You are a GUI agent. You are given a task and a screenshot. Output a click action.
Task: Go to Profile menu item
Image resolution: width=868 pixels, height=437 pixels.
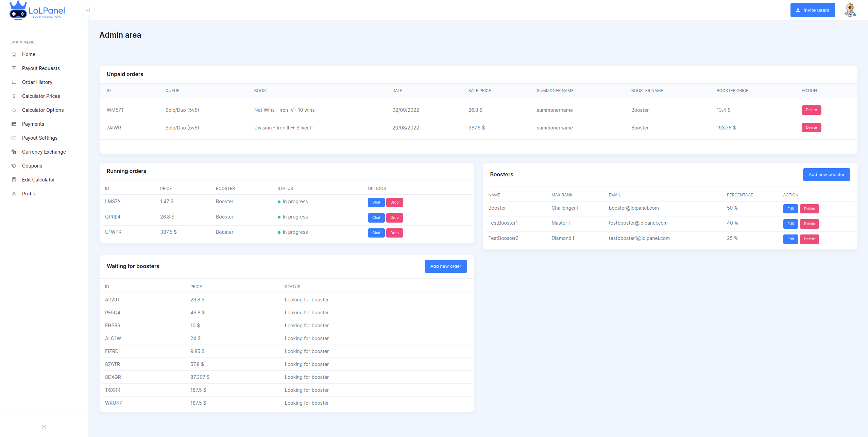click(x=29, y=194)
